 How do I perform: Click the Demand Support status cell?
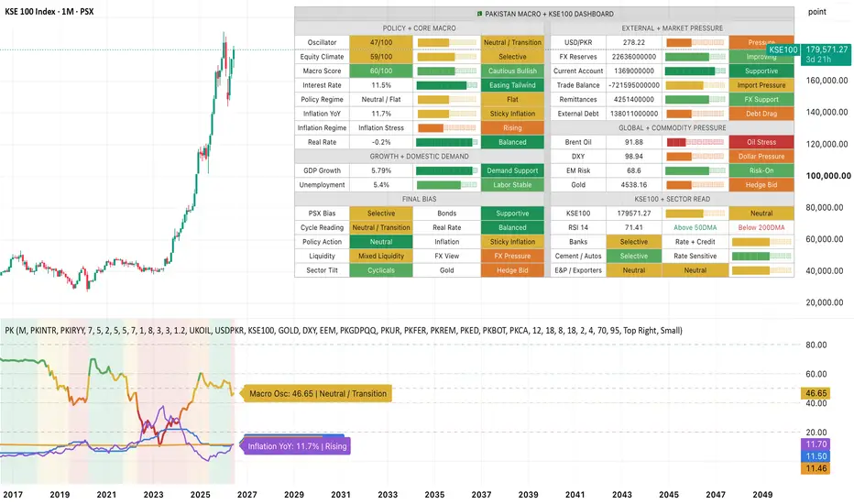click(512, 170)
